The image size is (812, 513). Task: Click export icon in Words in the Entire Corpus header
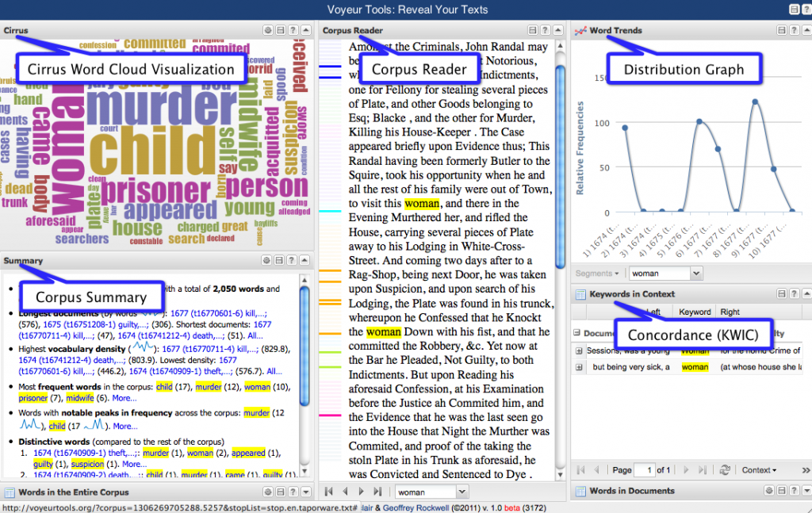(x=281, y=492)
